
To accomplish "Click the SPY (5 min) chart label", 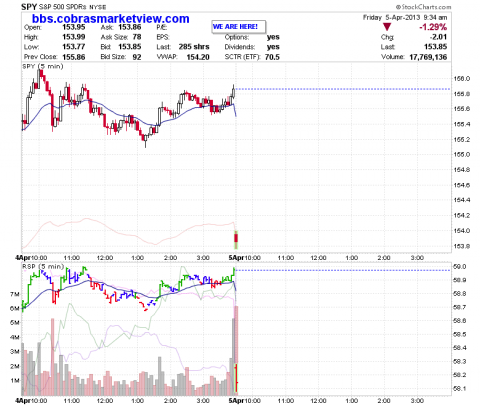I will pos(43,66).
